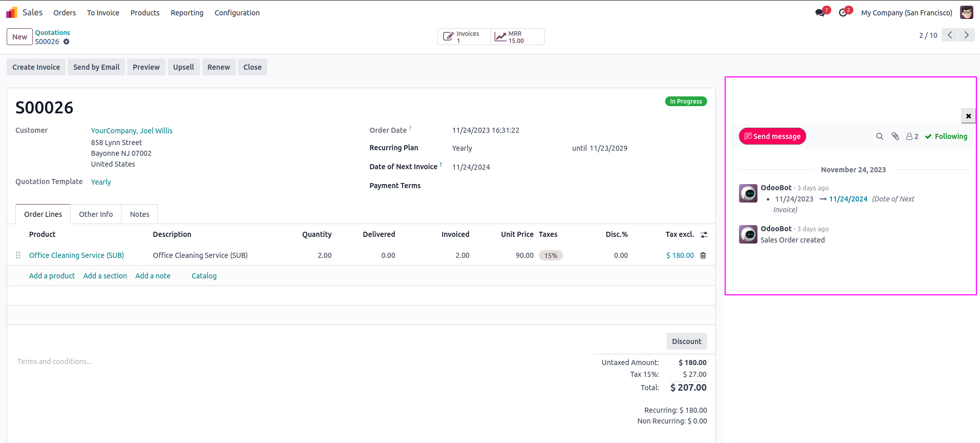Image resolution: width=980 pixels, height=443 pixels.
Task: Click the gear icon beside S00026 breadcrumb
Action: click(x=66, y=42)
